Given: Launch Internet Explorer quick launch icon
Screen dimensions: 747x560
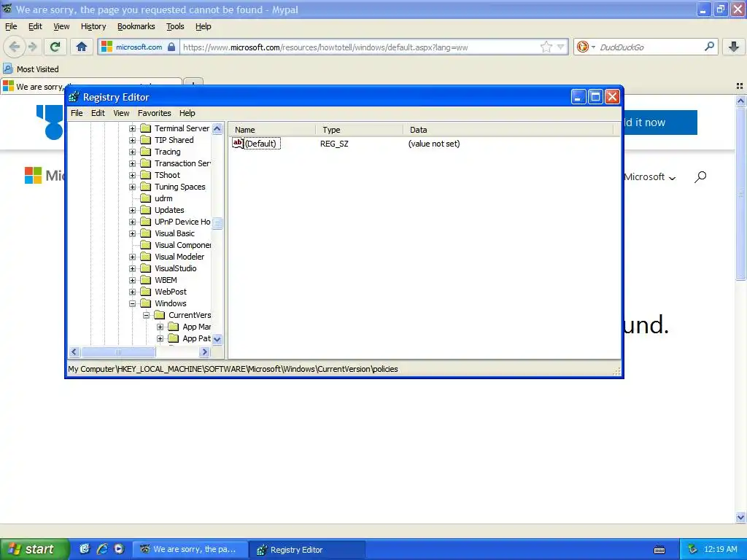Looking at the screenshot, I should (102, 549).
